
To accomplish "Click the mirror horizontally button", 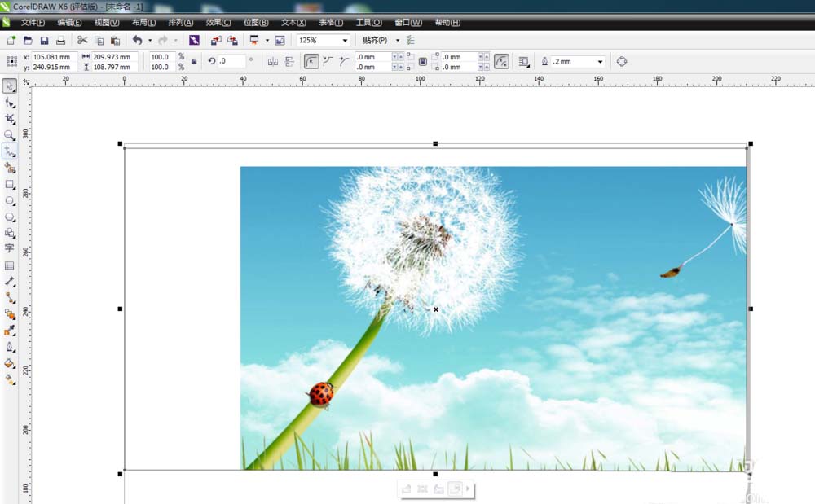I will pyautogui.click(x=273, y=61).
